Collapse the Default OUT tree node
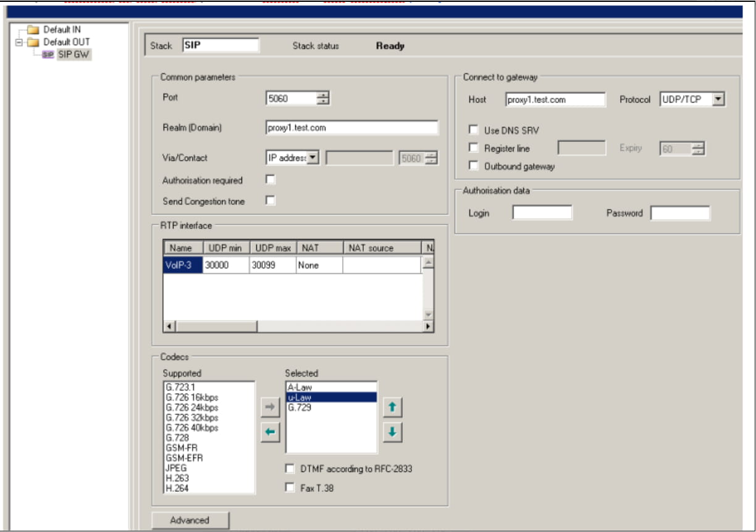Viewport: 756px width, 532px height. pyautogui.click(x=19, y=42)
